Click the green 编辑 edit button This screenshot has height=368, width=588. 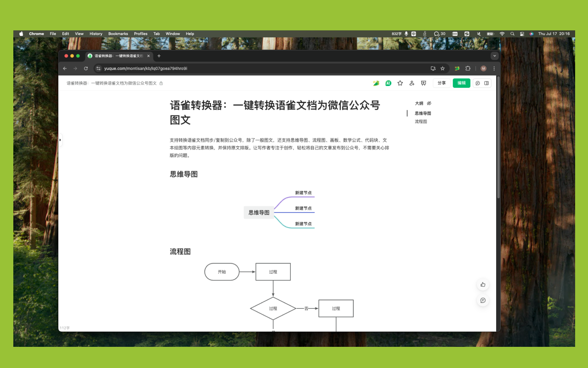[462, 83]
